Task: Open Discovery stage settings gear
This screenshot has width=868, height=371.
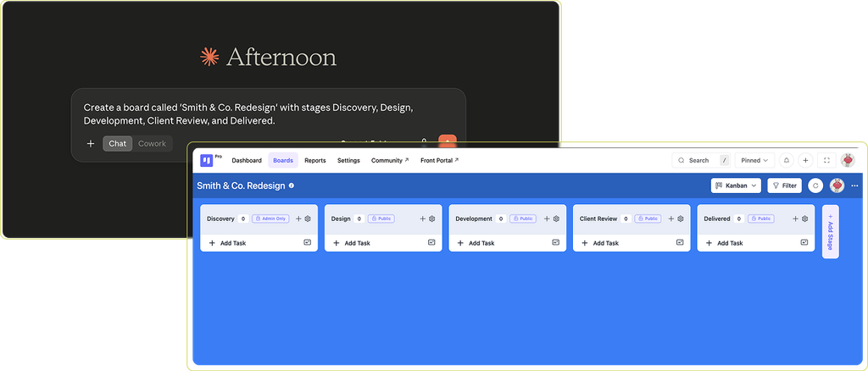Action: click(308, 219)
